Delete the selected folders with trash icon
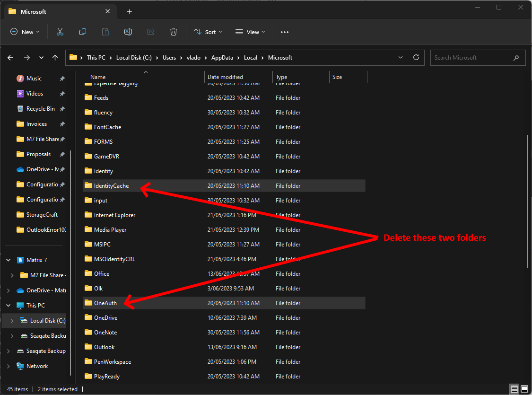The height and width of the screenshot is (395, 532). click(174, 32)
